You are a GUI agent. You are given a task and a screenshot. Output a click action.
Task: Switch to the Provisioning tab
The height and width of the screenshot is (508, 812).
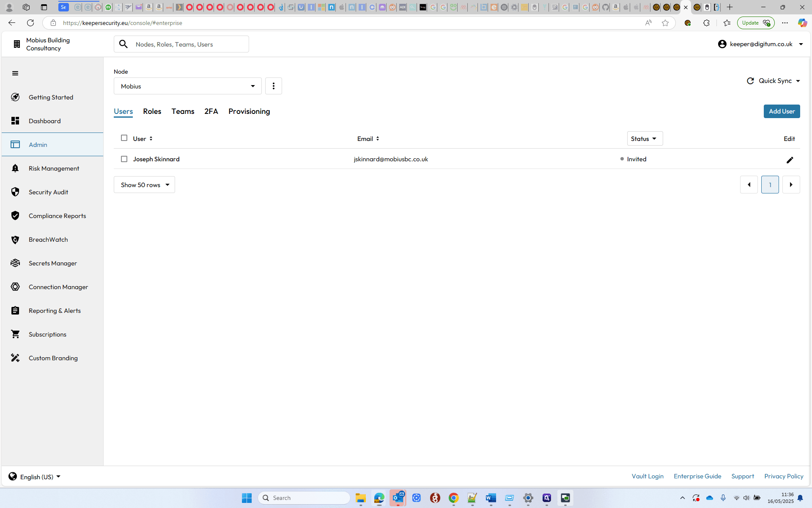coord(249,111)
